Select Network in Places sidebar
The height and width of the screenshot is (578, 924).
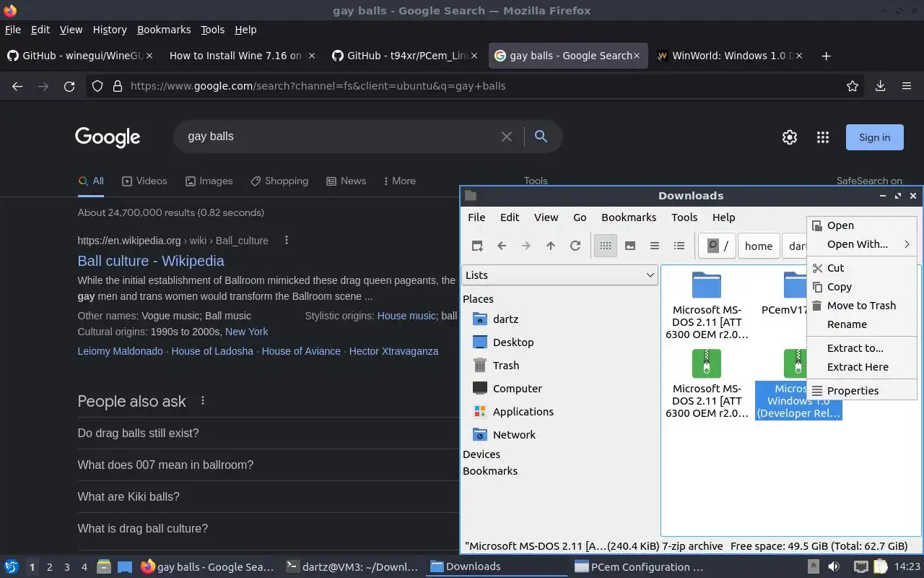[514, 434]
